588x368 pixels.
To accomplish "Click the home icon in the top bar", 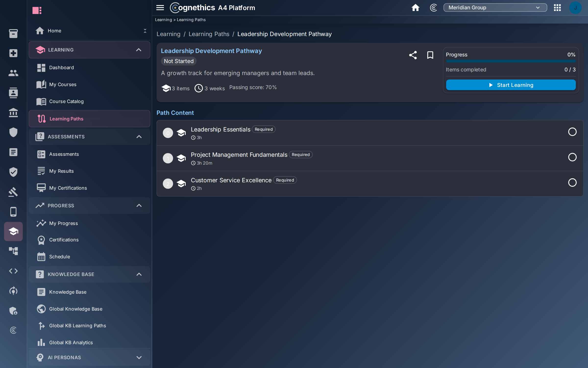I will [415, 8].
